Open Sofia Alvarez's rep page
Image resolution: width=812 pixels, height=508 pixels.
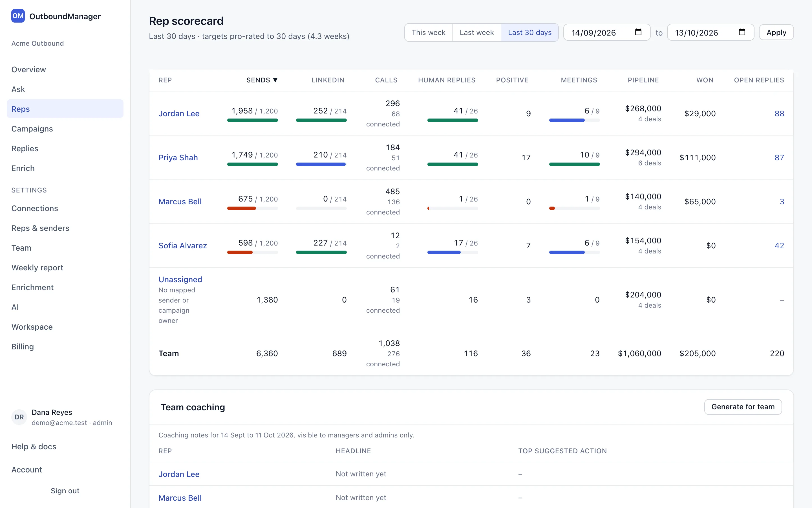click(182, 246)
